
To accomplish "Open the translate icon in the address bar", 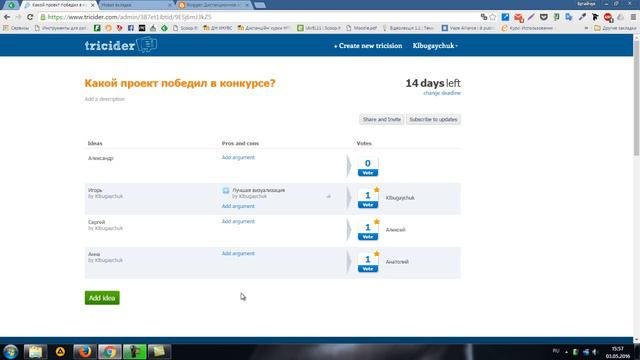I will [484, 17].
